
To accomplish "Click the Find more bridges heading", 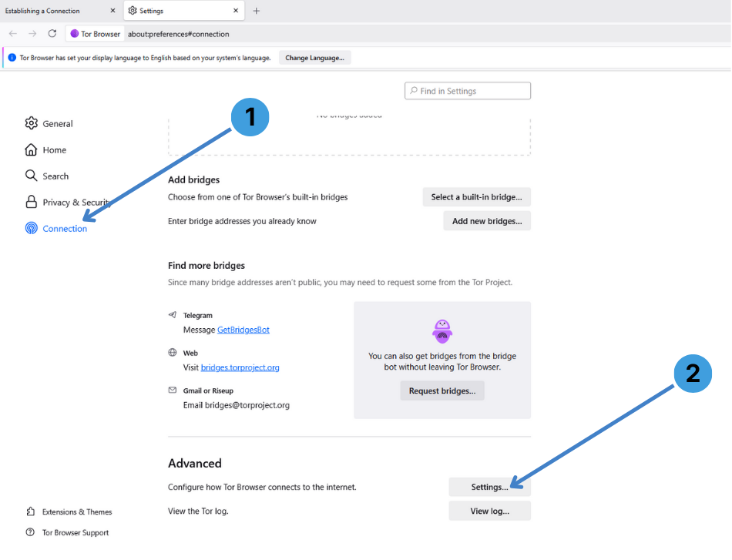I will 207,266.
